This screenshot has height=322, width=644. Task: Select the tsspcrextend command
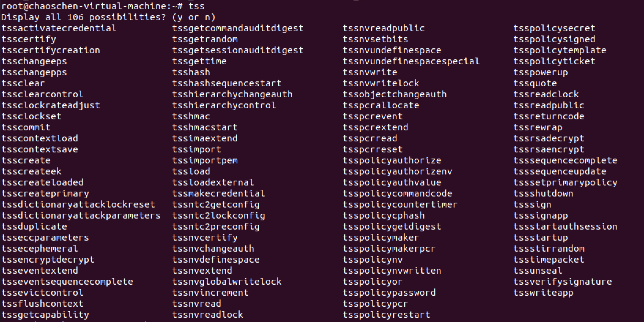pos(376,127)
